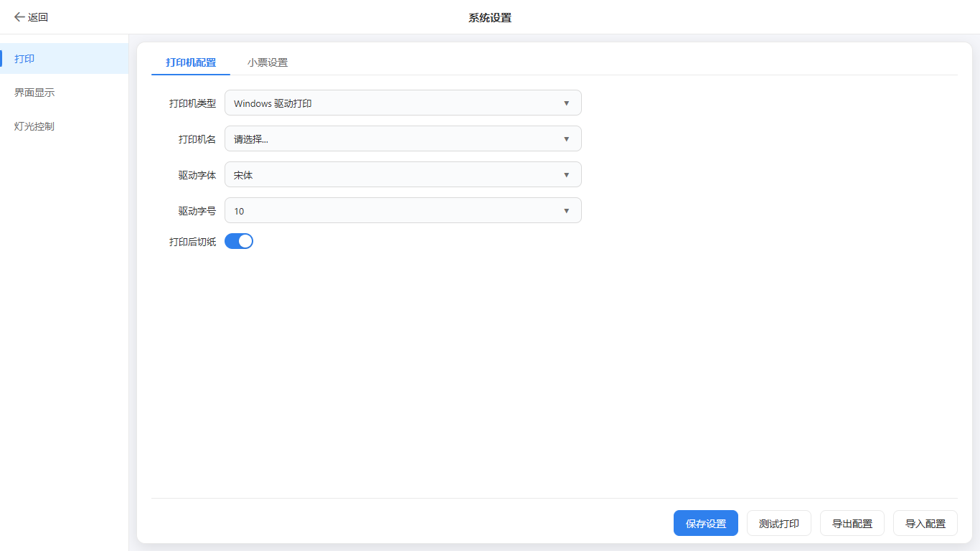Run 测试打印
The height and width of the screenshot is (551, 980).
pyautogui.click(x=779, y=523)
